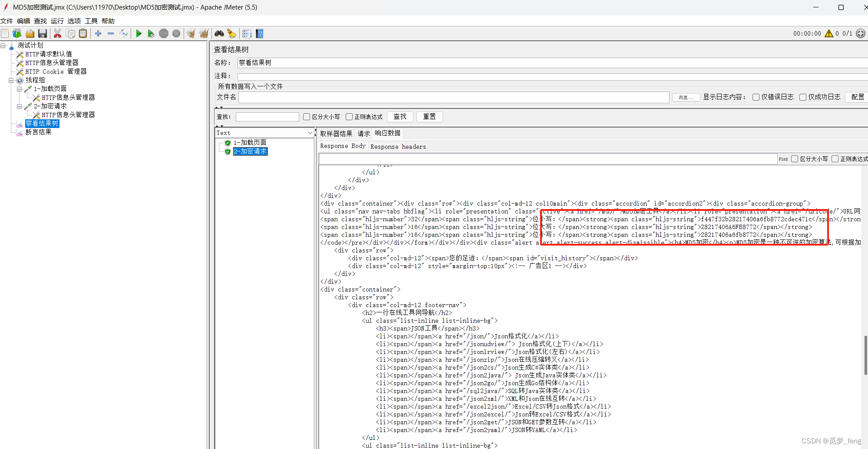868x449 pixels.
Task: Collapse the 线程组 tree node
Action: (11, 80)
